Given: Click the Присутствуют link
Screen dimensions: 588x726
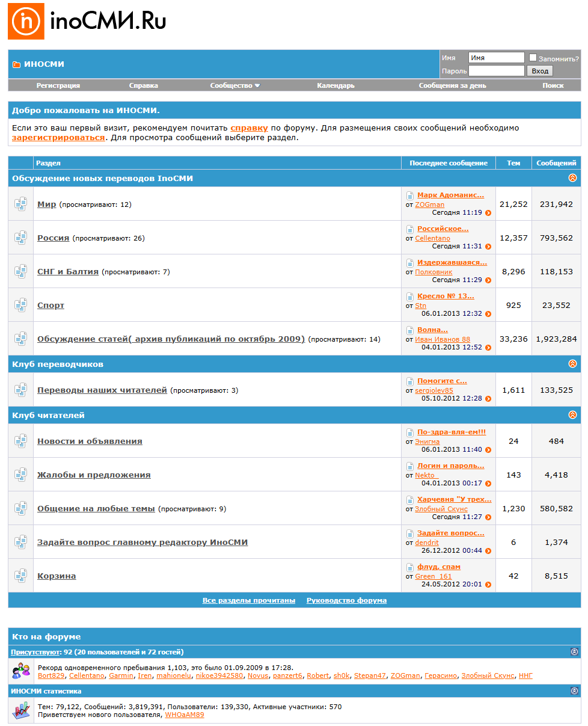Looking at the screenshot, I should pyautogui.click(x=36, y=651).
